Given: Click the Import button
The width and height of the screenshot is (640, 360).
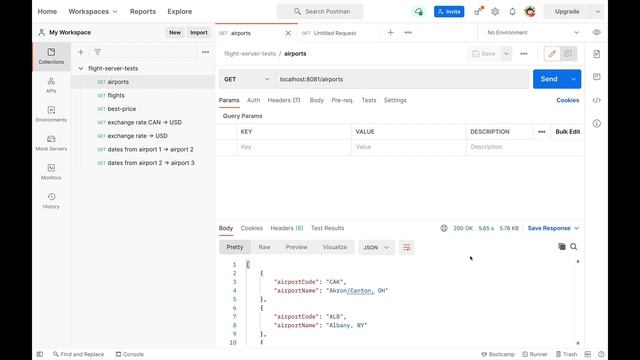Looking at the screenshot, I should coord(199,33).
